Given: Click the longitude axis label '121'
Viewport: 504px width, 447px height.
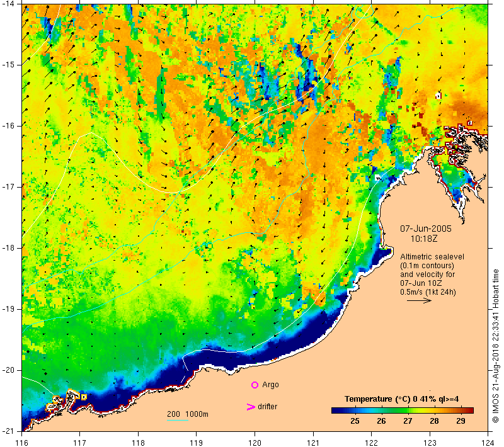Looking at the screenshot, I should pyautogui.click(x=313, y=443).
